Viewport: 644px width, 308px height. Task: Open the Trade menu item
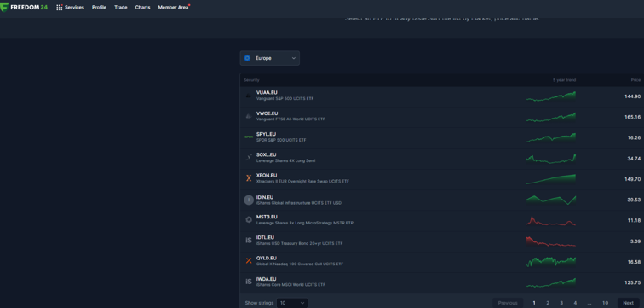(x=121, y=8)
